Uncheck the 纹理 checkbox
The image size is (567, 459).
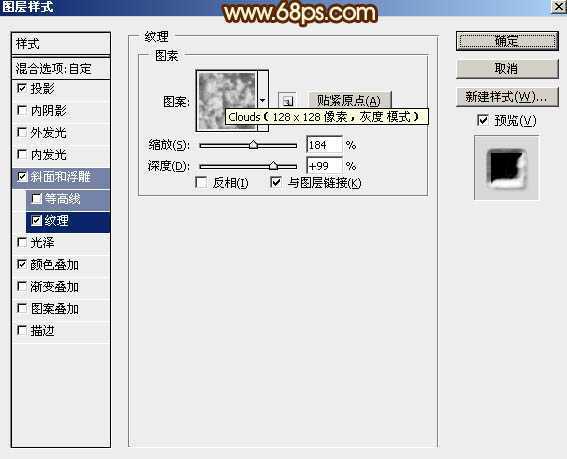point(37,221)
